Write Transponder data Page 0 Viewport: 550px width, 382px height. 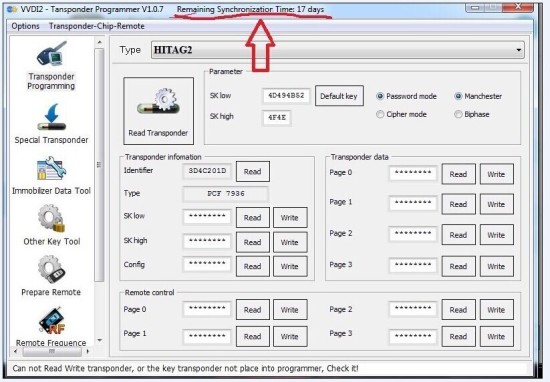[496, 174]
